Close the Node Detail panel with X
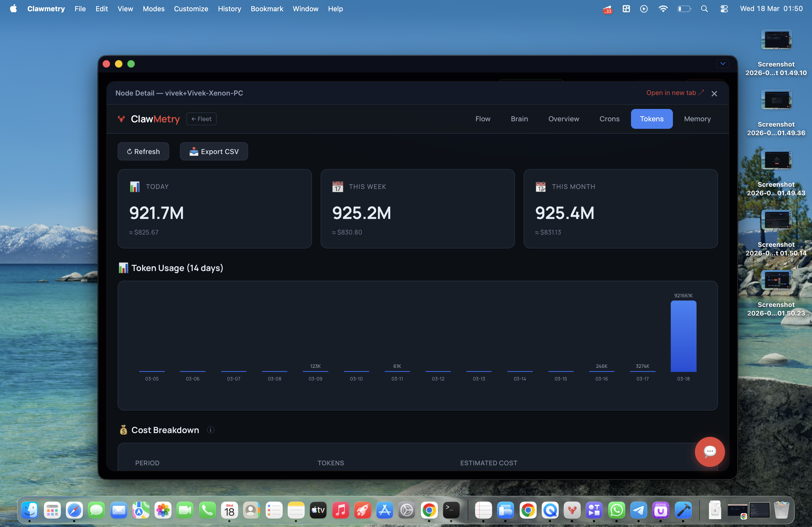This screenshot has width=812, height=527. point(714,93)
